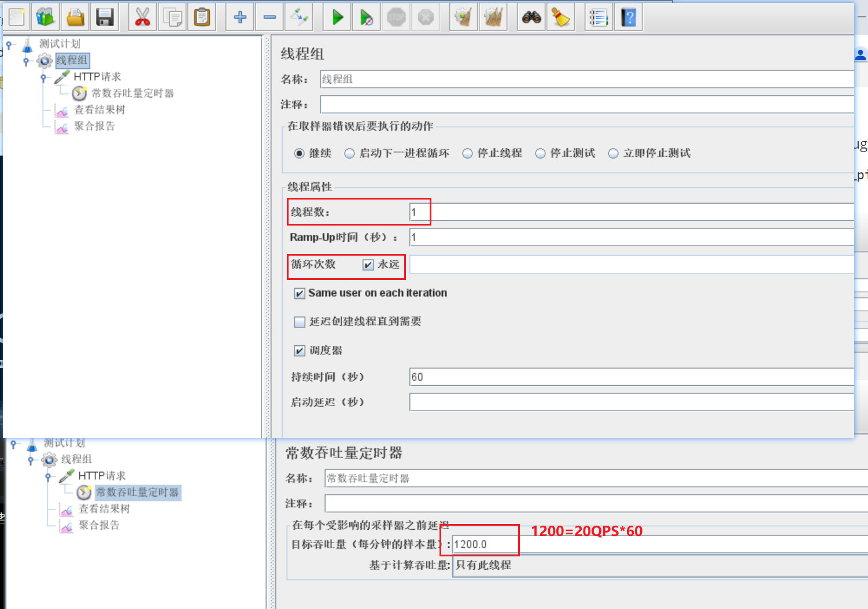Screen dimensions: 868x609
Task: Select 常数吞吐量定时器 in upper tree
Action: (x=132, y=93)
